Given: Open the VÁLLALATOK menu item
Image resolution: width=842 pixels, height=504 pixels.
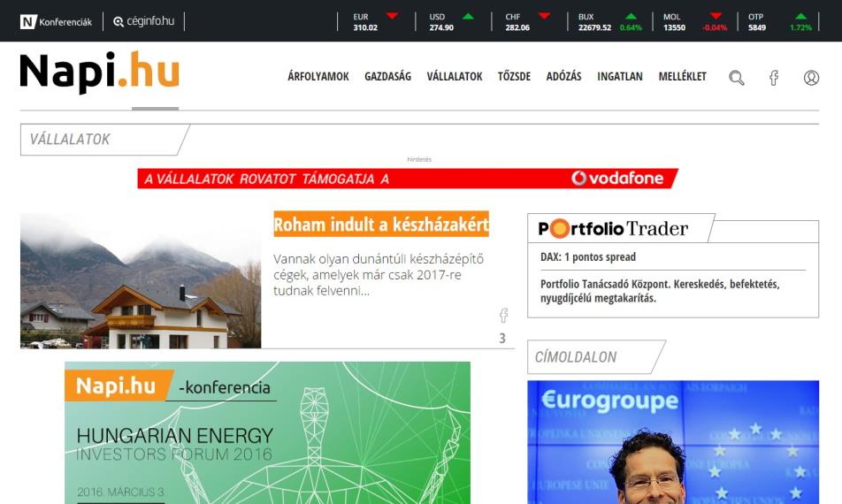Looking at the screenshot, I should click(455, 77).
